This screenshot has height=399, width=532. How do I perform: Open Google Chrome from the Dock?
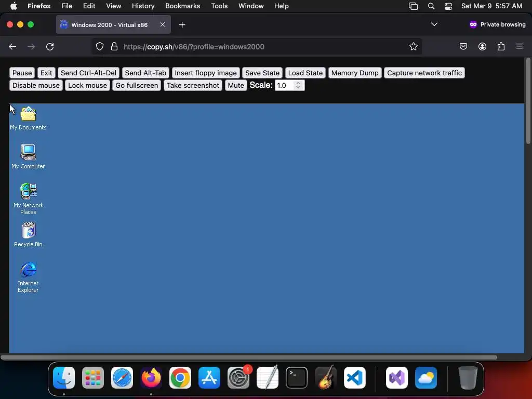coord(180,378)
